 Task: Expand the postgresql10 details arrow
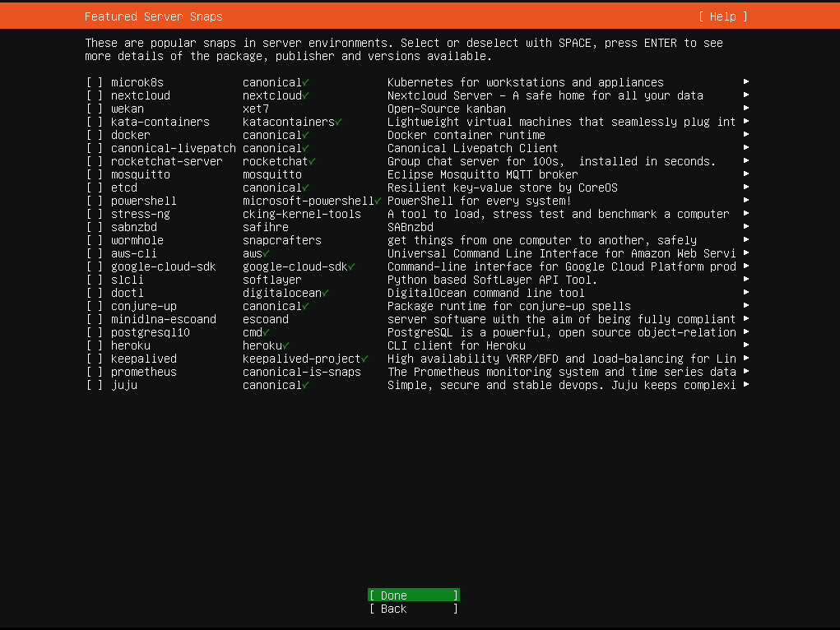(745, 332)
